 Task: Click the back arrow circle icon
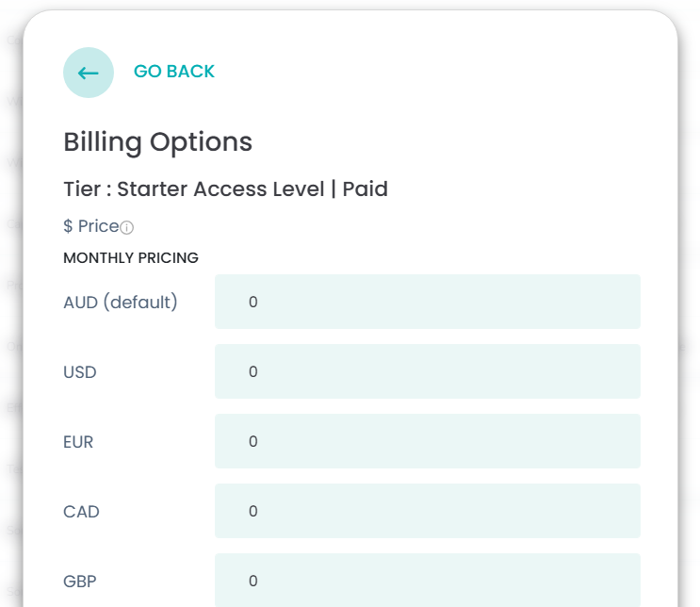coord(89,73)
